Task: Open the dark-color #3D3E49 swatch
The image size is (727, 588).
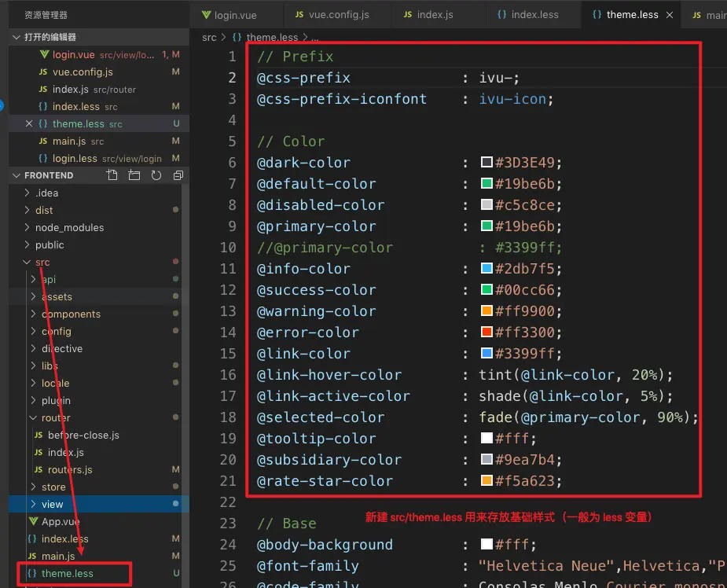Action: click(x=487, y=162)
